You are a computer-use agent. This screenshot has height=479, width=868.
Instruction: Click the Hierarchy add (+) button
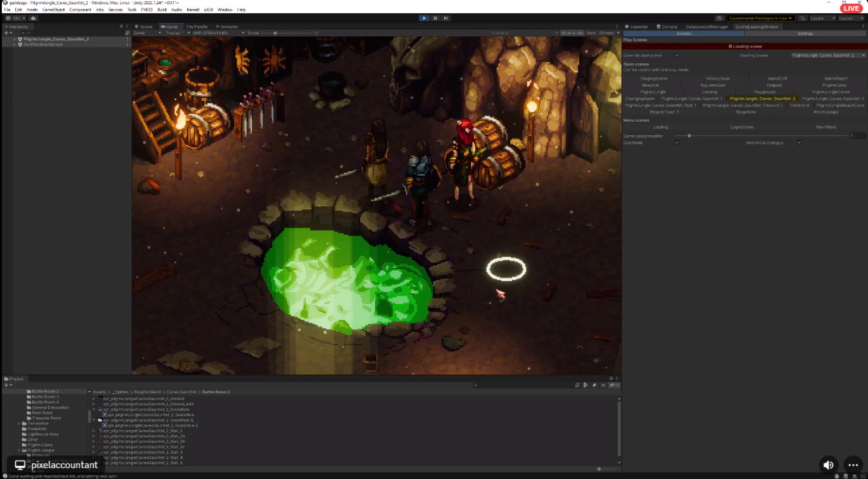(8, 32)
